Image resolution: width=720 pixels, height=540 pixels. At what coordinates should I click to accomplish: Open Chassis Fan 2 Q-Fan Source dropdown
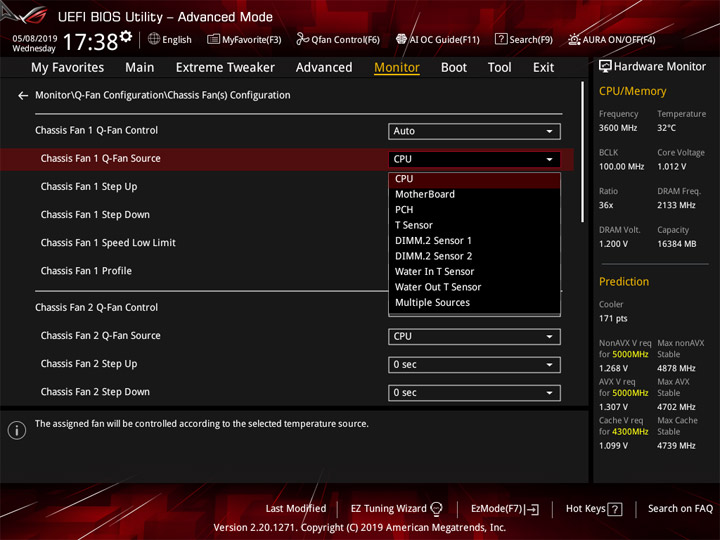point(474,337)
